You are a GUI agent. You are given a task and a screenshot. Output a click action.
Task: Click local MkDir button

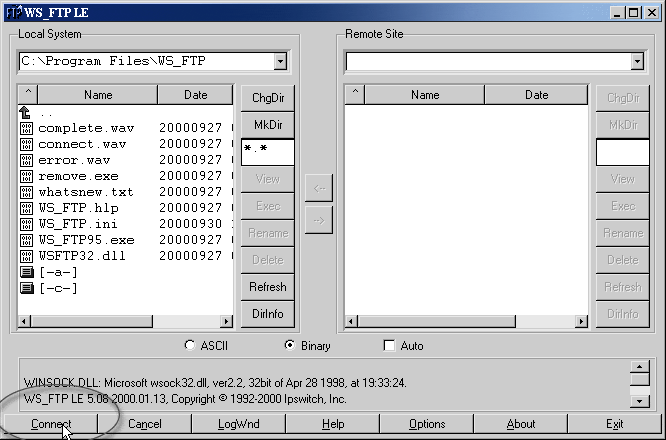pyautogui.click(x=268, y=125)
